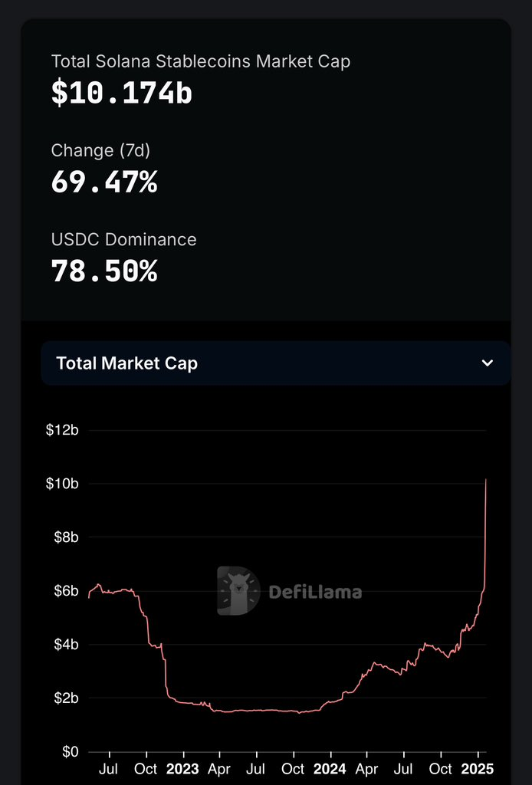The width and height of the screenshot is (532, 785).
Task: Click the 78.50% dominance value
Action: (x=104, y=272)
